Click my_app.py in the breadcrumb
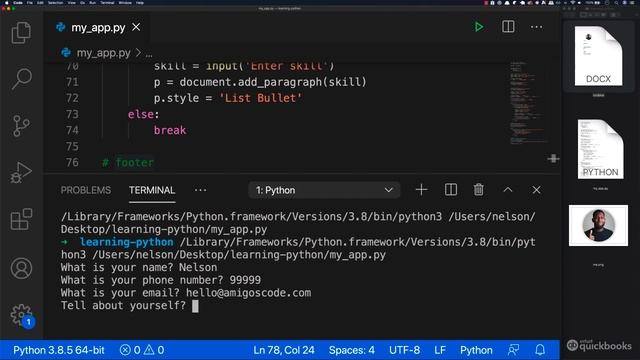The image size is (640, 360). click(x=104, y=53)
